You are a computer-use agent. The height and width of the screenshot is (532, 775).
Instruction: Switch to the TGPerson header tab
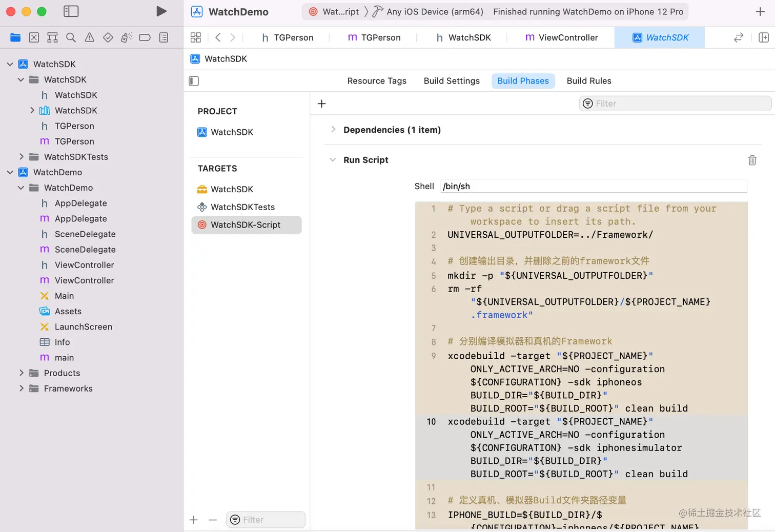point(288,37)
